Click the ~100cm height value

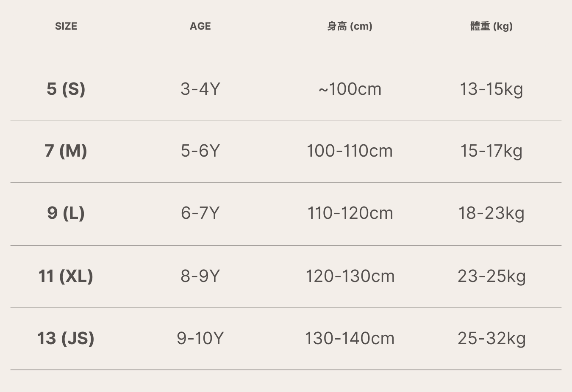click(x=350, y=89)
